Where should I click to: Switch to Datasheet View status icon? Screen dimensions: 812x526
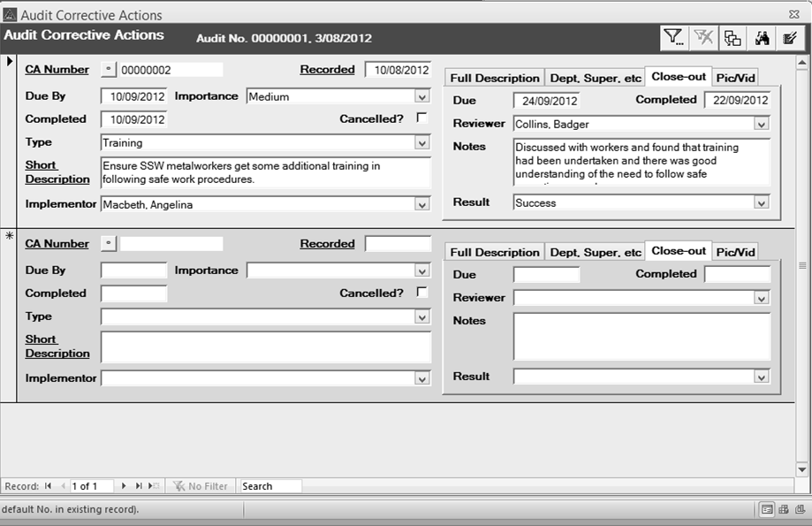[x=784, y=509]
